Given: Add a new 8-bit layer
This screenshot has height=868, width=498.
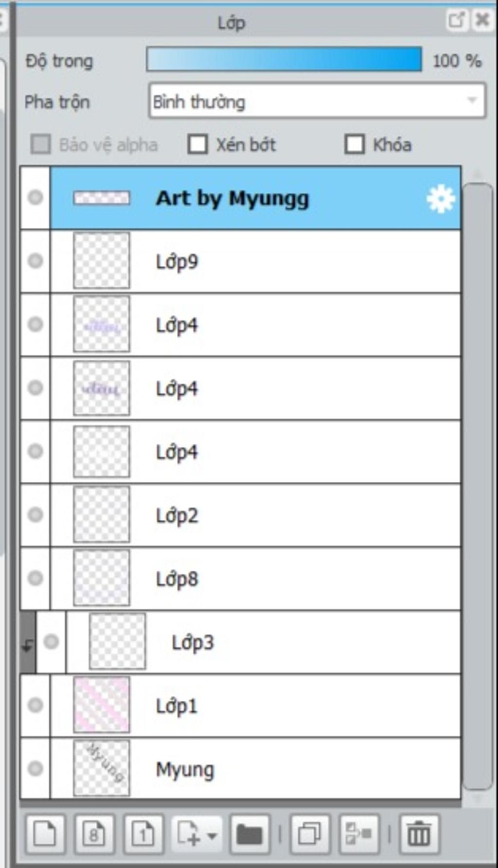Looking at the screenshot, I should tap(94, 834).
